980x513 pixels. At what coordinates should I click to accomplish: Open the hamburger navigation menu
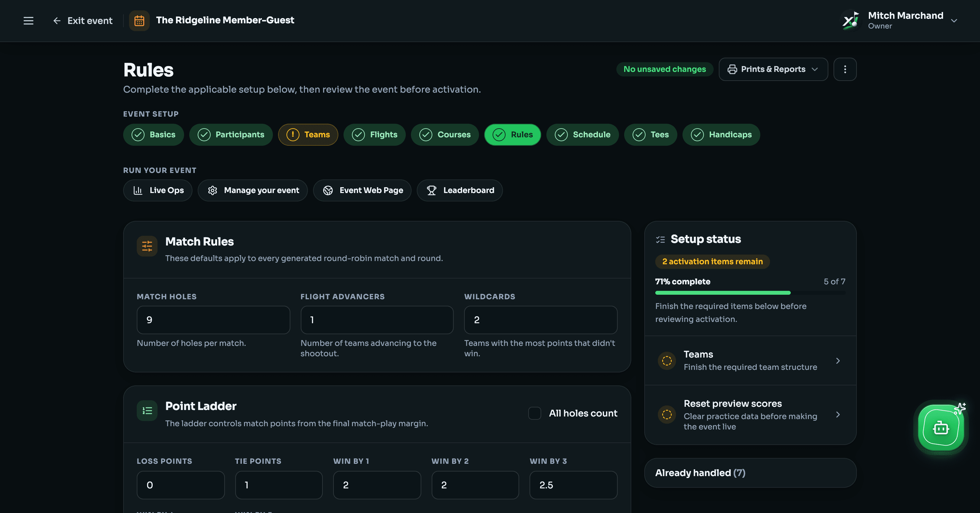pyautogui.click(x=29, y=20)
